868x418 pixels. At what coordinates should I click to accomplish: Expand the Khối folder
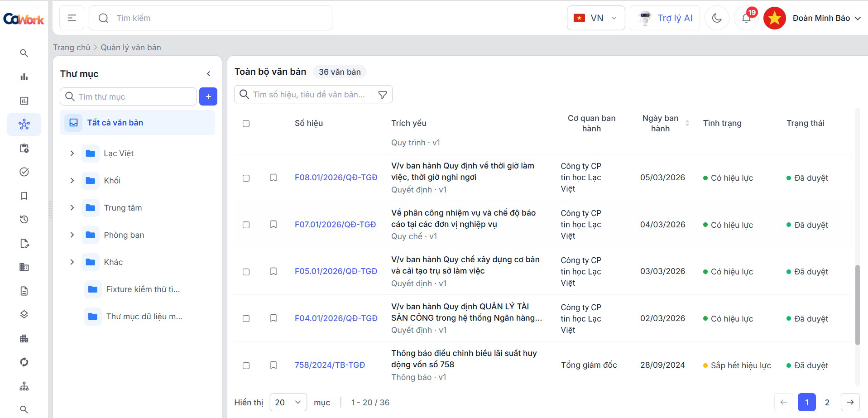click(72, 181)
